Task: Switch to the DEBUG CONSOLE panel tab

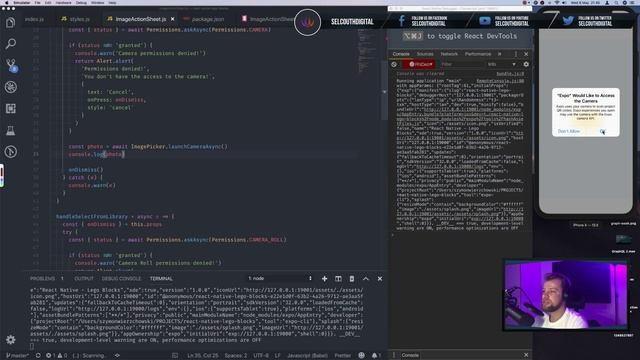Action: tap(121, 279)
